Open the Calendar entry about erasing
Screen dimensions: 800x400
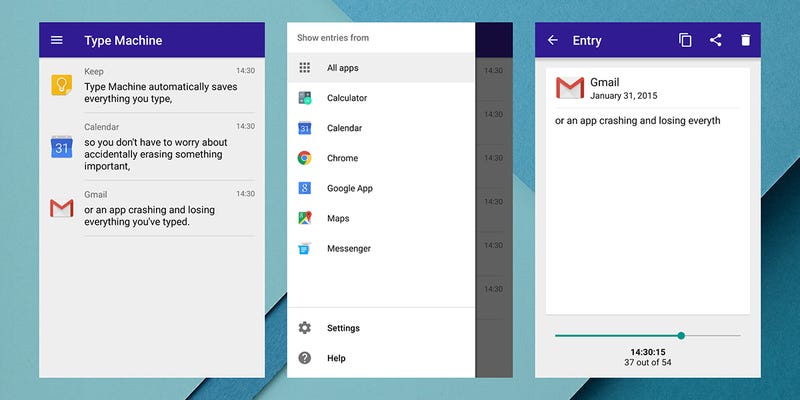pyautogui.click(x=156, y=154)
